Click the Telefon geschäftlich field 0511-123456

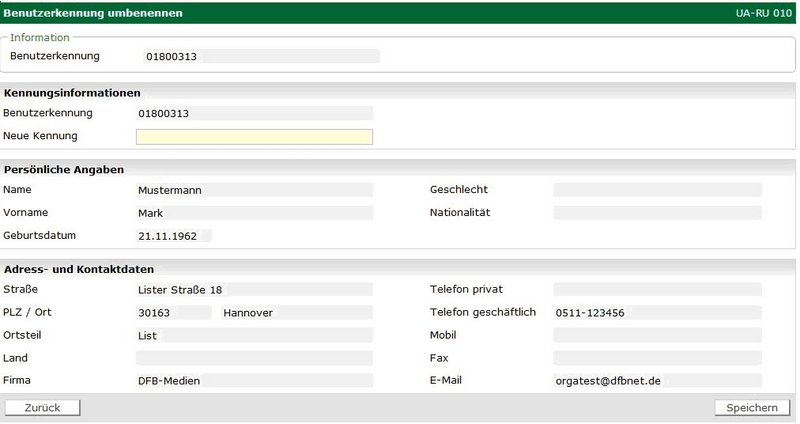tap(657, 313)
